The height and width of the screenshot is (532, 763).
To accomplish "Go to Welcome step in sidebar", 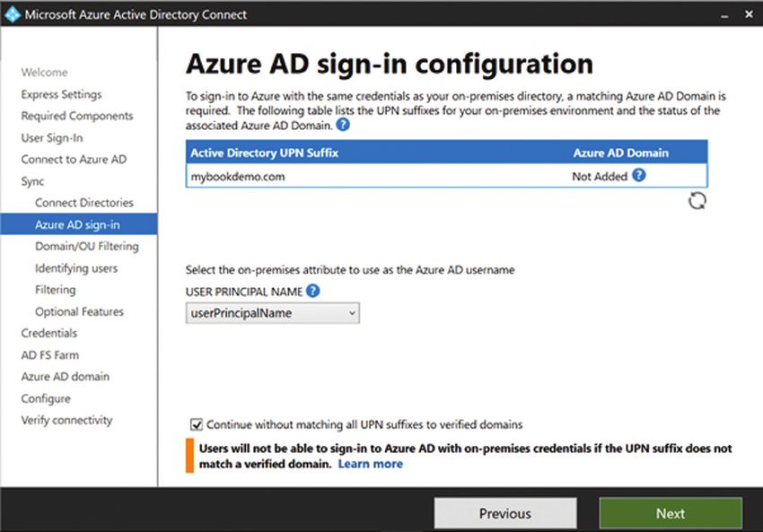I will (44, 73).
